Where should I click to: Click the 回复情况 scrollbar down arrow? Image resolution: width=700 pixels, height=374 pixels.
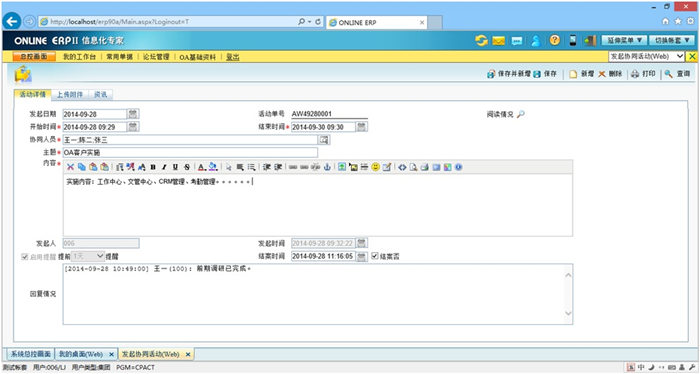568,313
